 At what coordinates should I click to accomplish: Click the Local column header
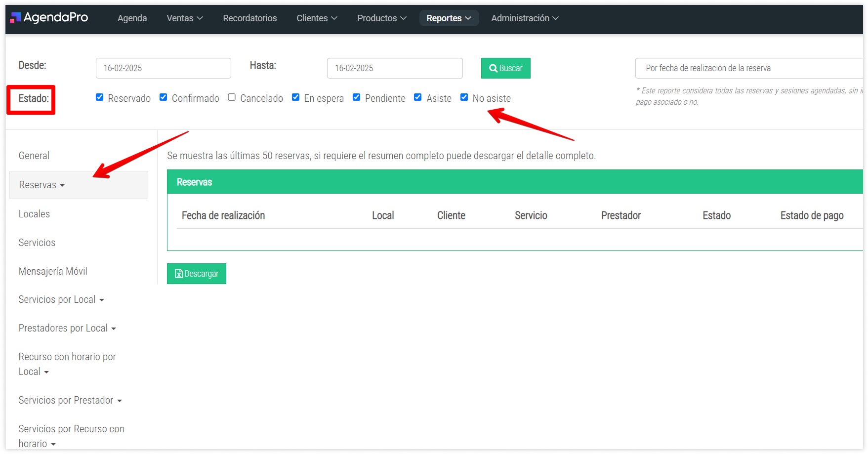[x=383, y=215]
